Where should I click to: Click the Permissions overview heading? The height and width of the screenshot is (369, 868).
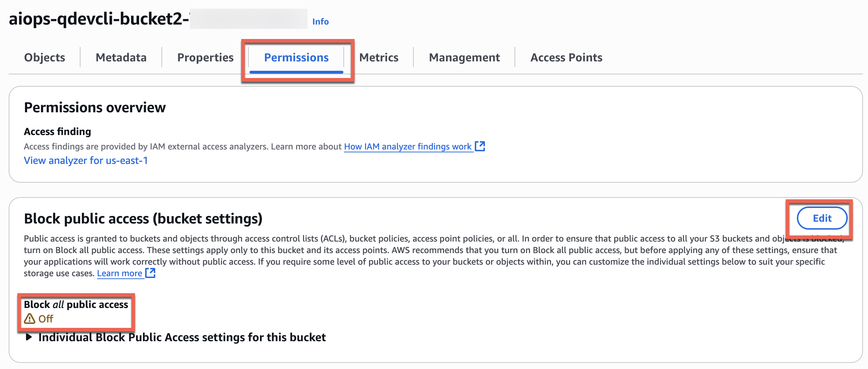click(95, 107)
